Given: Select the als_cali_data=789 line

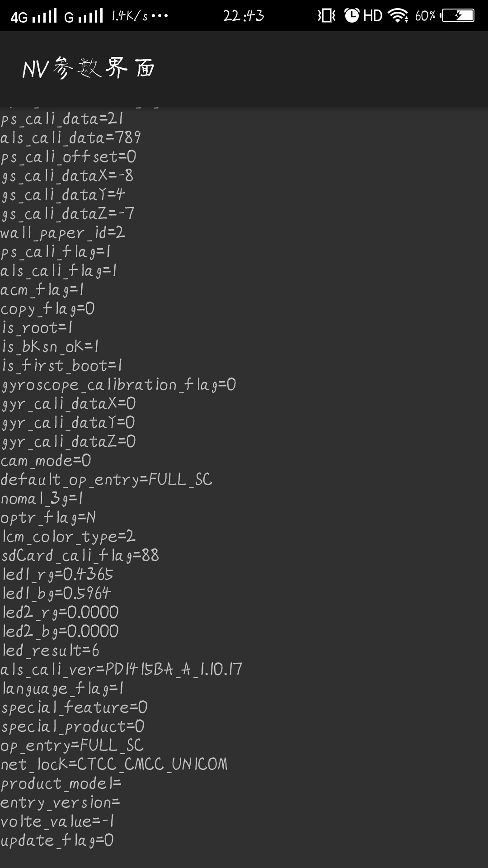Looking at the screenshot, I should coord(71,137).
